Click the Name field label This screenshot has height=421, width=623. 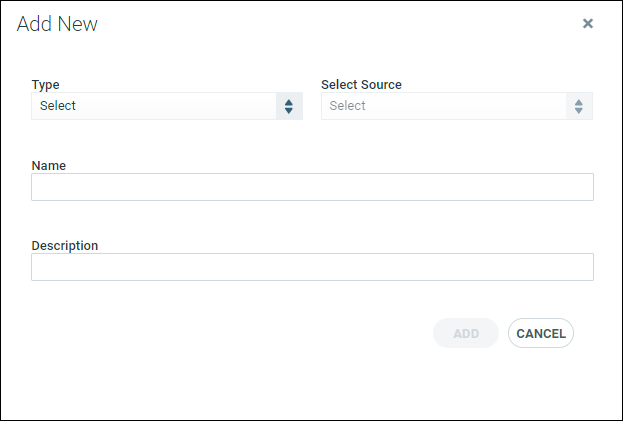tap(48, 165)
